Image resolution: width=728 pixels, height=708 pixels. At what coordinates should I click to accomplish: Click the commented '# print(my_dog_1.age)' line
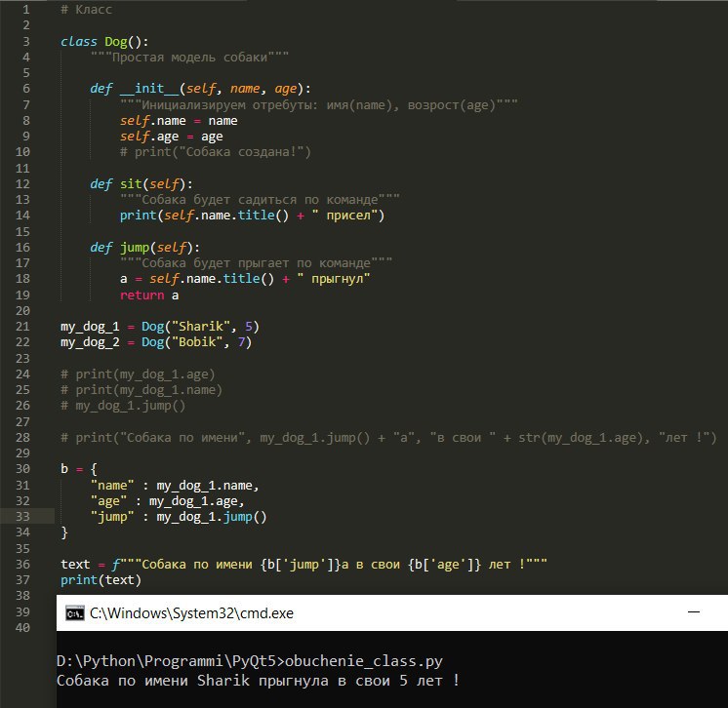tap(138, 374)
